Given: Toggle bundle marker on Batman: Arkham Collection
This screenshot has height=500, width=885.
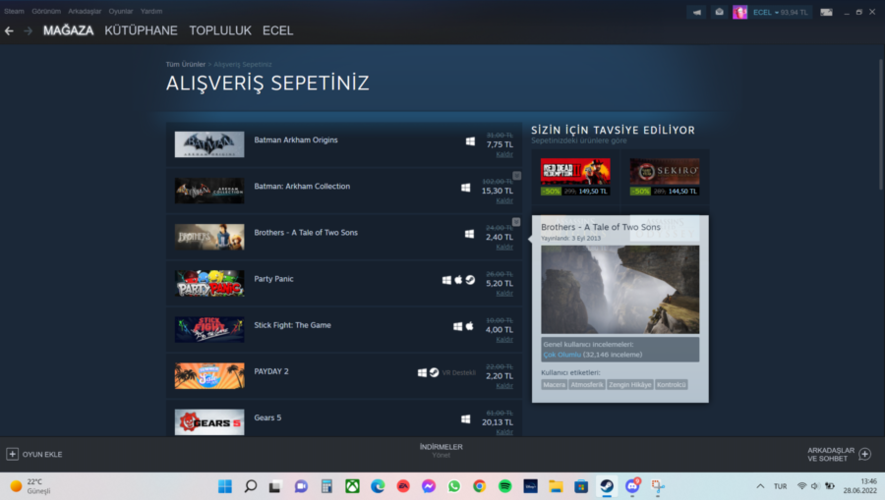Looking at the screenshot, I should (x=516, y=176).
